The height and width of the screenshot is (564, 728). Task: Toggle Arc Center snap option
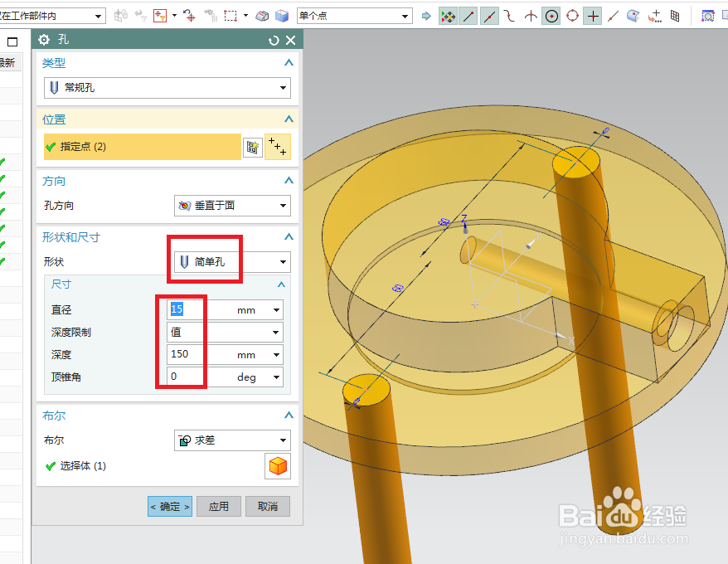pyautogui.click(x=551, y=17)
